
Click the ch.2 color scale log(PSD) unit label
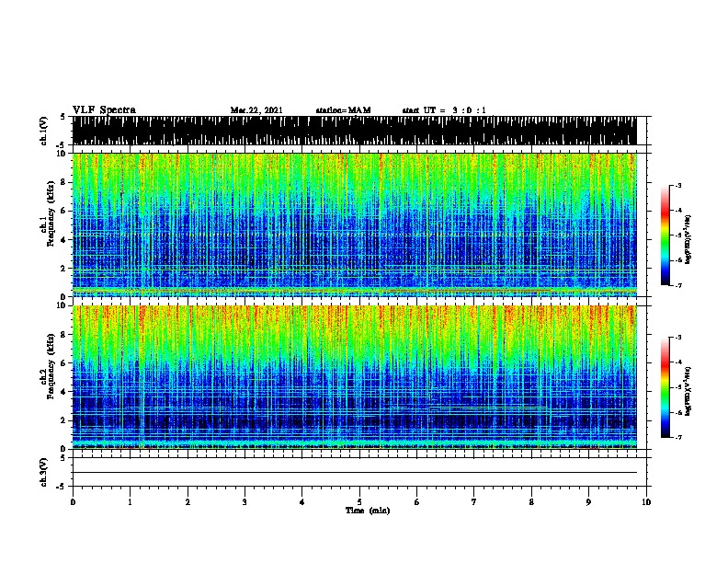point(688,391)
